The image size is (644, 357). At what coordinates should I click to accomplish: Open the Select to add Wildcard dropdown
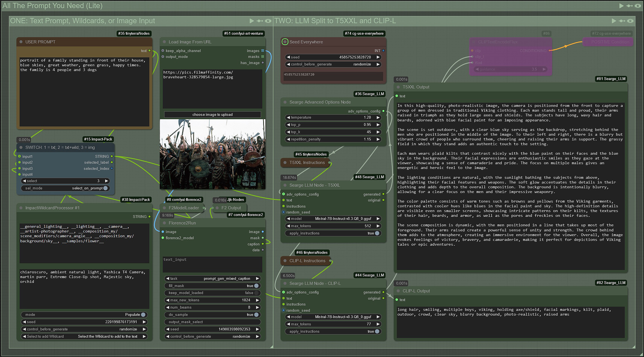[x=84, y=336]
